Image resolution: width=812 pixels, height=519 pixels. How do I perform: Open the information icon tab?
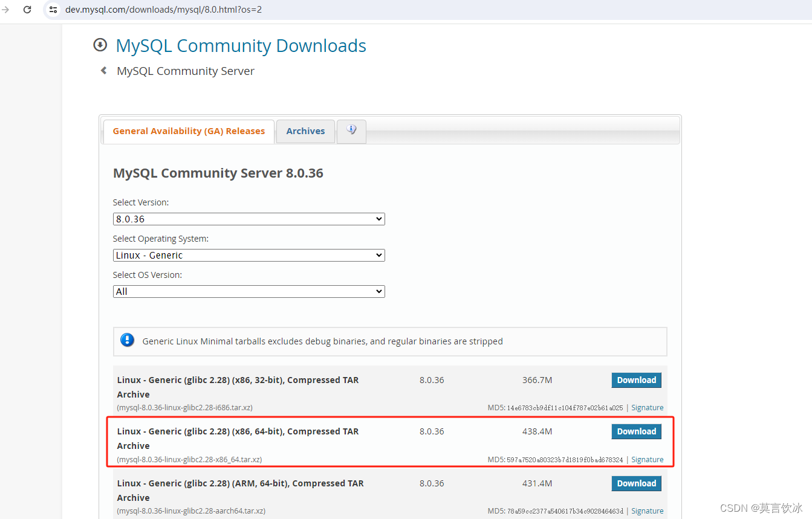[351, 131]
